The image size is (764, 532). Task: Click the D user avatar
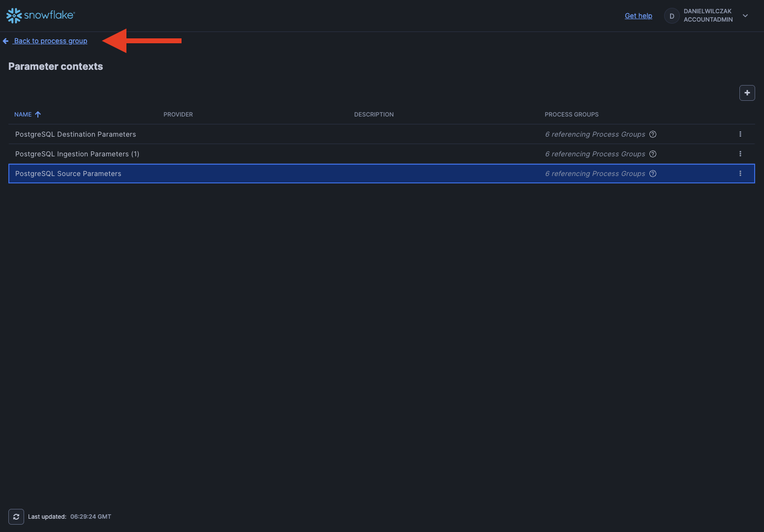pos(672,16)
